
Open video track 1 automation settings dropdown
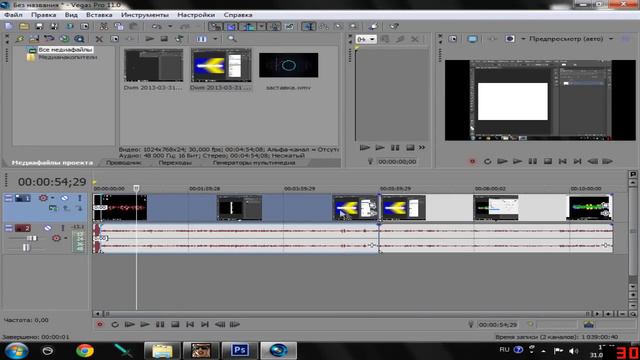coord(53,198)
